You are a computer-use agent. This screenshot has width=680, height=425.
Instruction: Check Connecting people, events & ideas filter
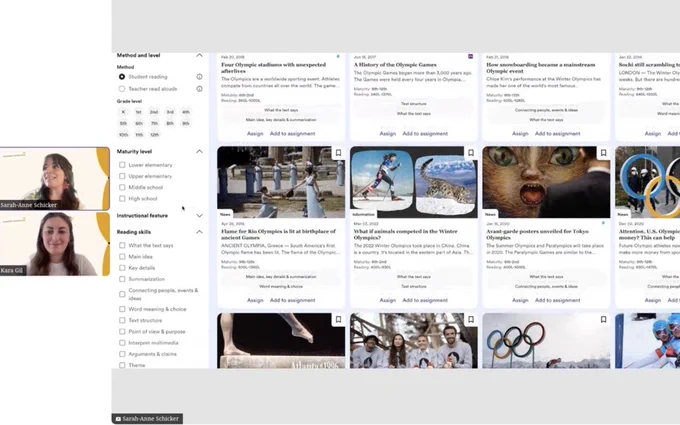point(122,294)
